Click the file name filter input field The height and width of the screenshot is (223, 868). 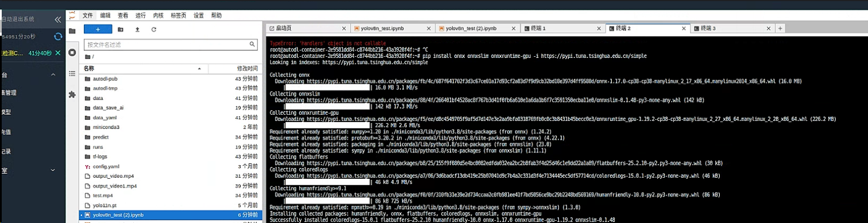pyautogui.click(x=171, y=44)
